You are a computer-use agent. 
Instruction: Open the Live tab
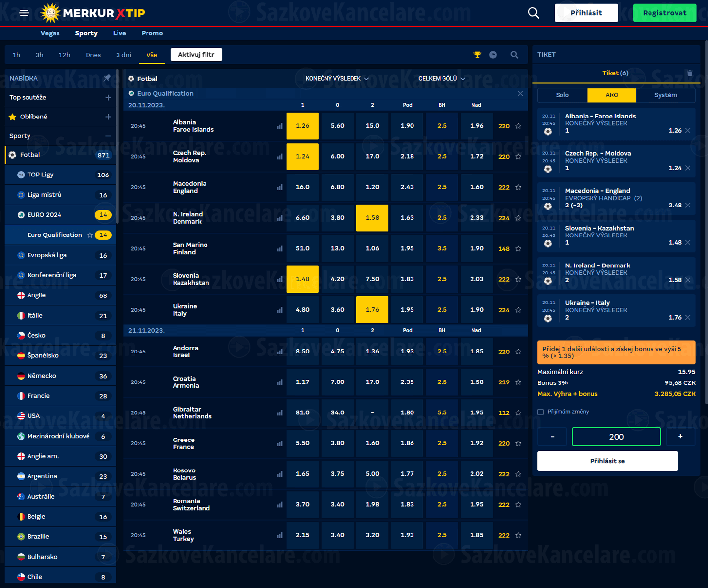tap(119, 33)
